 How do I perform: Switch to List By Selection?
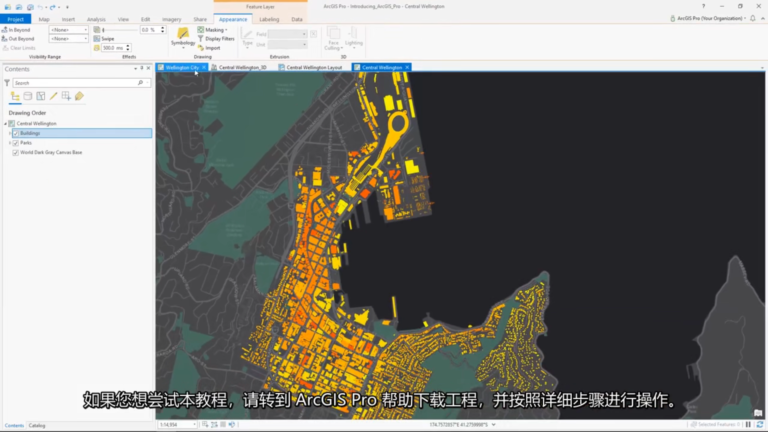(x=41, y=96)
